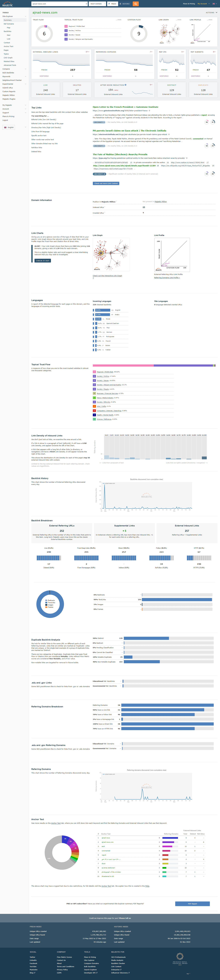
Task: Click the Editorial Links (low Link Density) search suggestion
Action: (44, 119)
